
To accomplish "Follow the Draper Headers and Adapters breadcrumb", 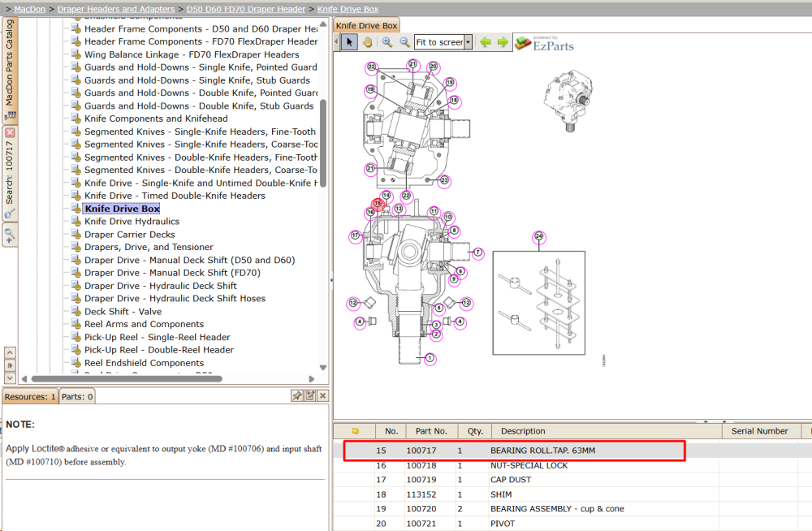I will (116, 9).
